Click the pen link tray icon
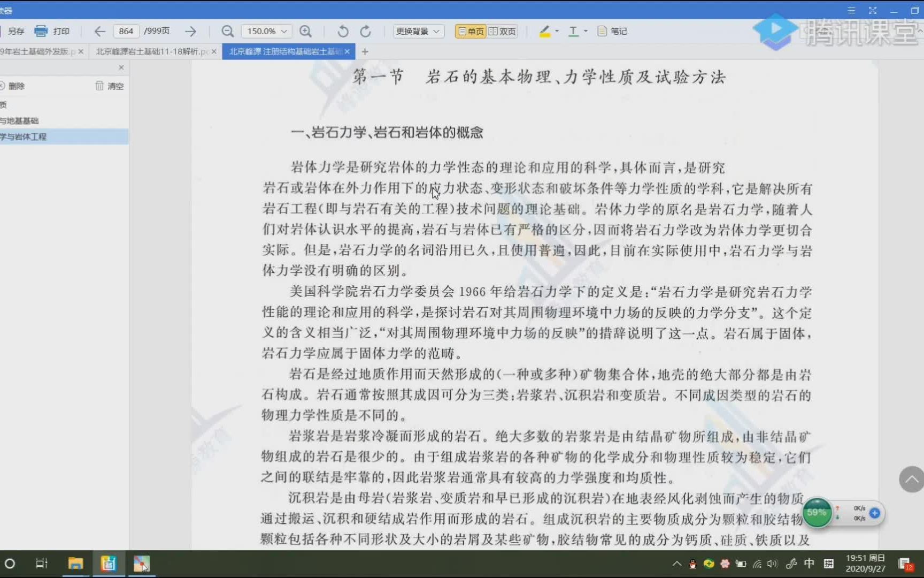This screenshot has width=924, height=578. click(791, 564)
